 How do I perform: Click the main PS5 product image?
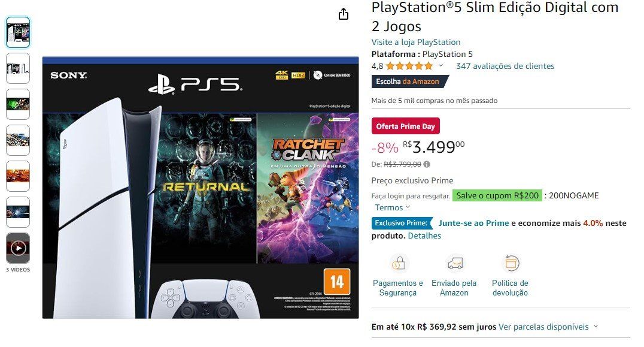(201, 188)
